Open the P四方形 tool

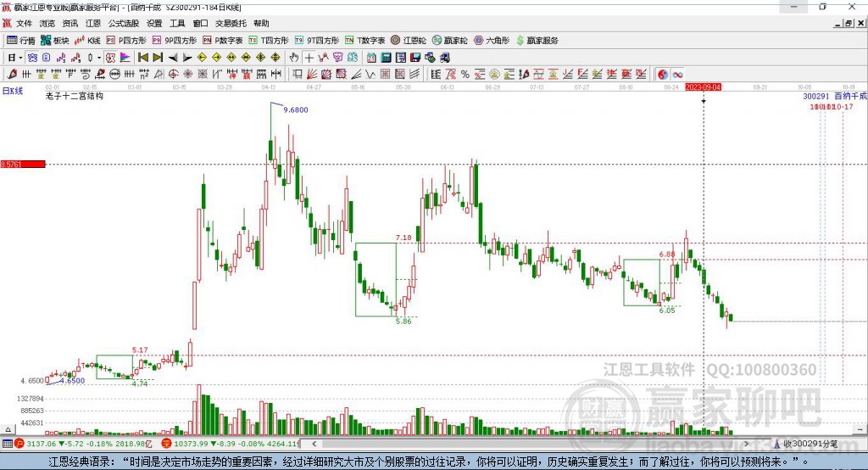point(126,41)
